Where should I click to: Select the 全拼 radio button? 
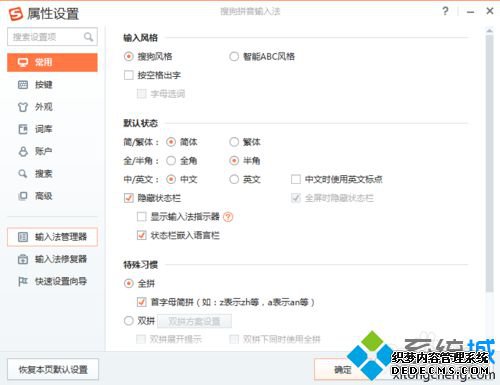click(129, 284)
